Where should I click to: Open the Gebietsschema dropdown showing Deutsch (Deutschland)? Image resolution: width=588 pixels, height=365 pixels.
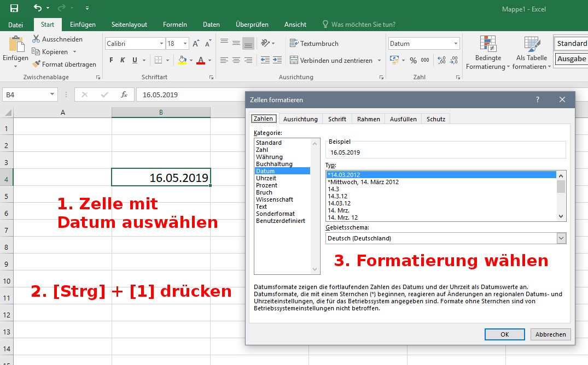pyautogui.click(x=562, y=238)
